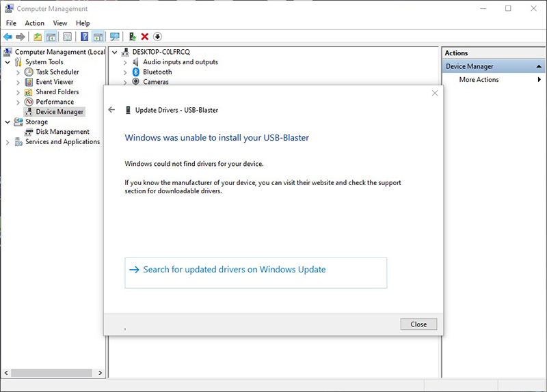The image size is (547, 392).
Task: Open the Action menu
Action: pyautogui.click(x=34, y=23)
